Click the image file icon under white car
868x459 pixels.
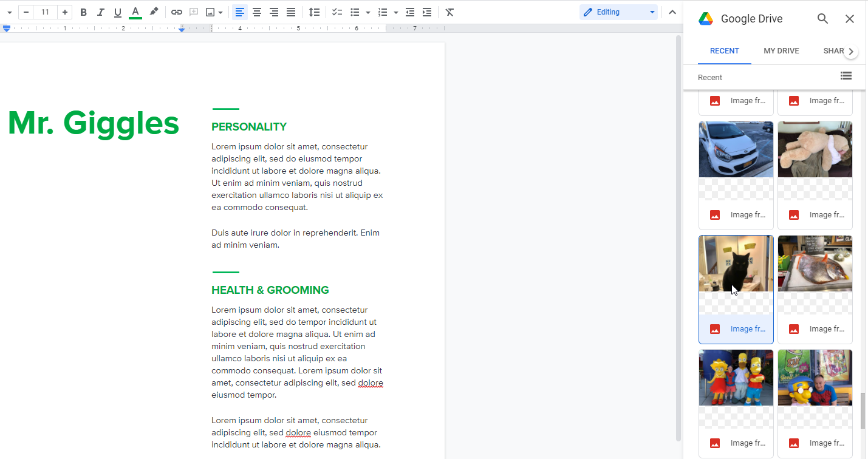[x=715, y=215]
